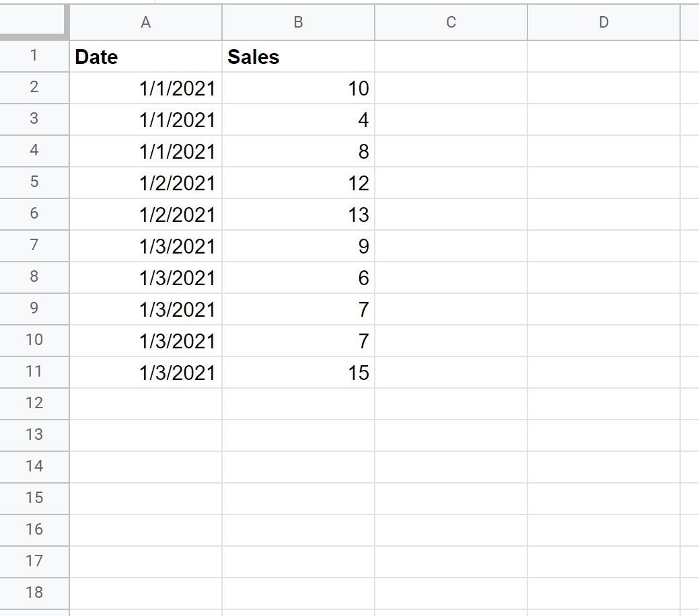699x616 pixels.
Task: Click empty cell D14
Action: [603, 467]
